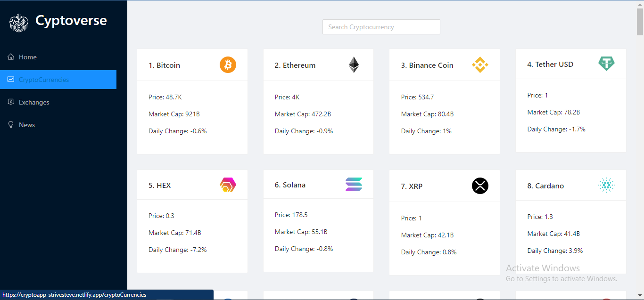Click Tether USD Daily Change: -1.7%
This screenshot has height=300, width=644.
click(556, 129)
